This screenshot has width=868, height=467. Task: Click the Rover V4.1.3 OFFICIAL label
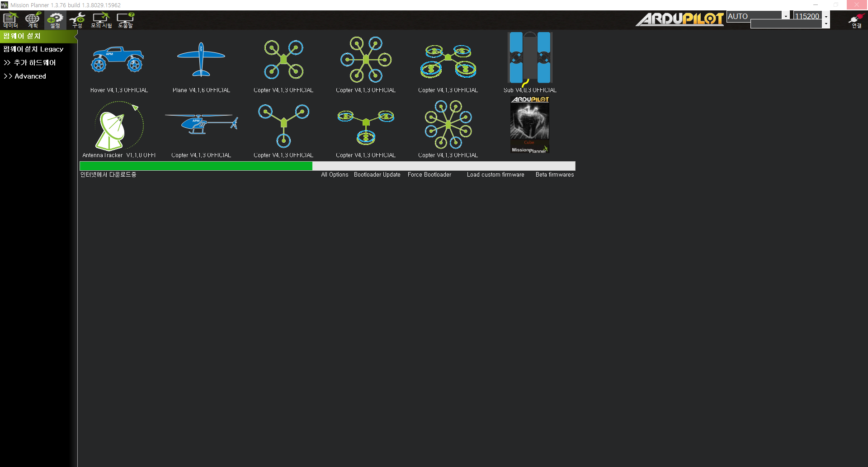coord(119,90)
